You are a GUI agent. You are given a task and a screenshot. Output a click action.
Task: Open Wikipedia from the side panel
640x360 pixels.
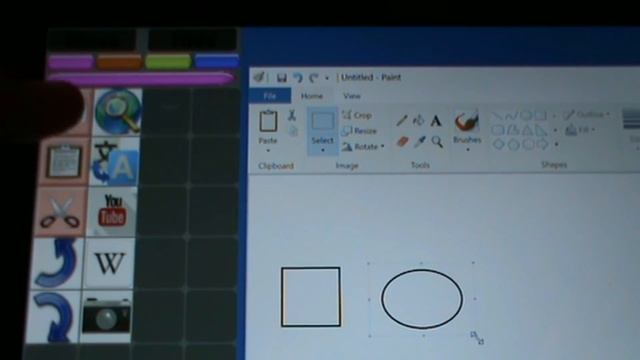pos(109,263)
